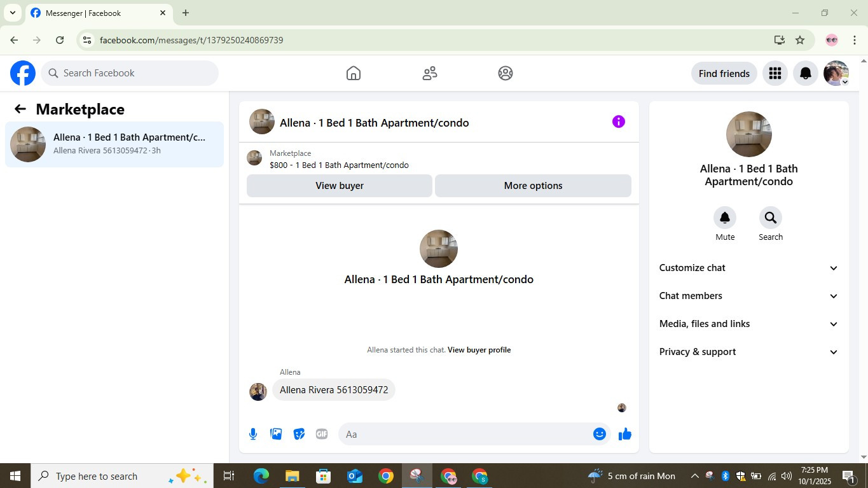Click the More options button
Screen dimensions: 868x488
tap(533, 186)
